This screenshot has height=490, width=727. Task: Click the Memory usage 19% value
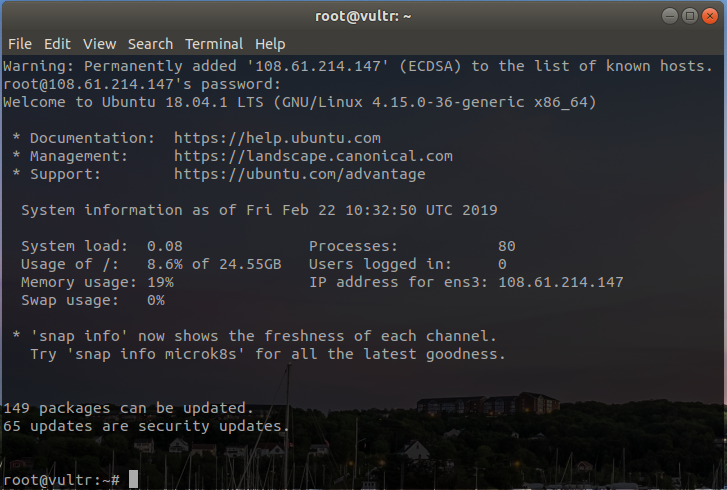pyautogui.click(x=160, y=282)
